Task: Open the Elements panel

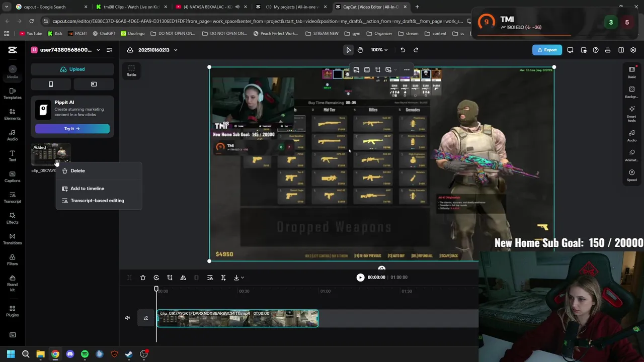Action: 13,114
